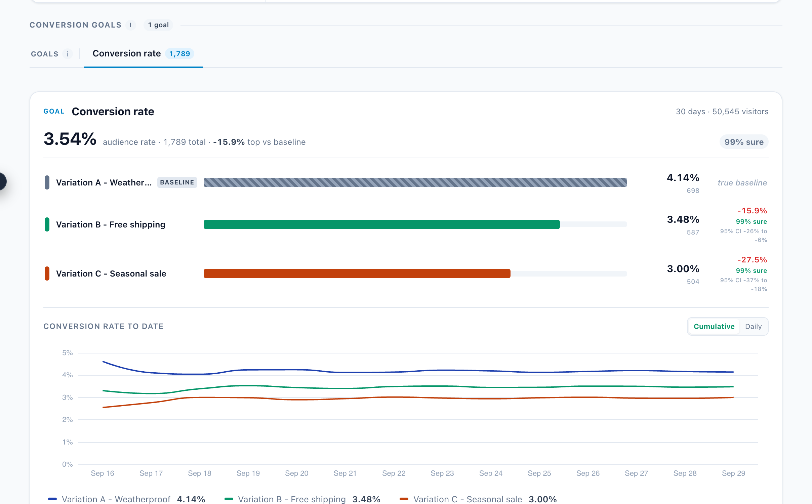The image size is (812, 504).
Task: Click the Goals info icon
Action: click(68, 54)
